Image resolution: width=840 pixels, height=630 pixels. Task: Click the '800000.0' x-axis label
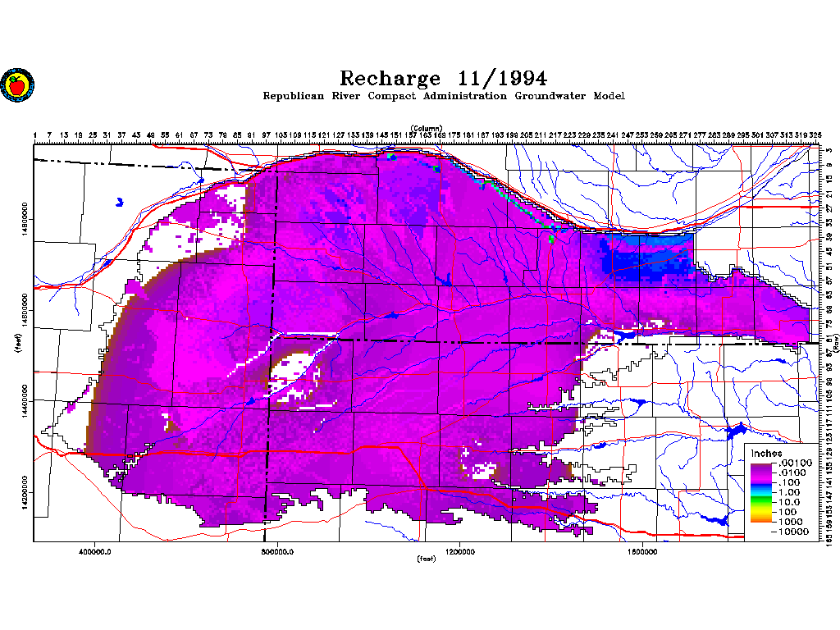tap(277, 552)
